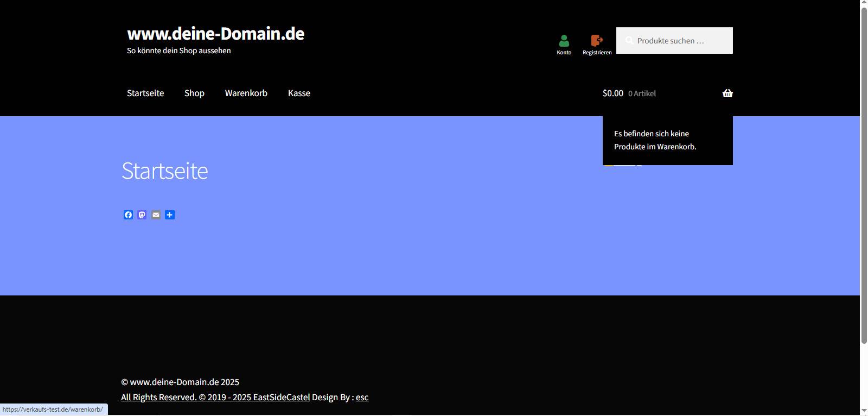Follow the 'esc' designer link
Viewport: 868px width, 416px height.
pyautogui.click(x=362, y=398)
